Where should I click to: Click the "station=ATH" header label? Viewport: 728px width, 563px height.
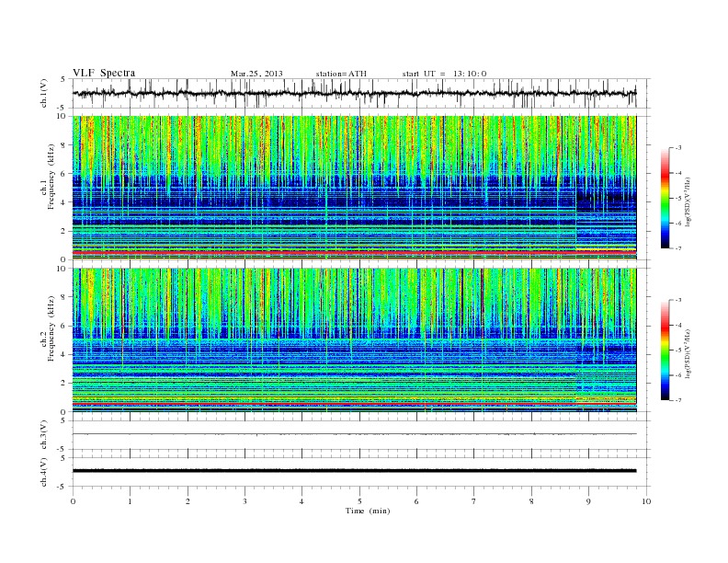point(341,74)
